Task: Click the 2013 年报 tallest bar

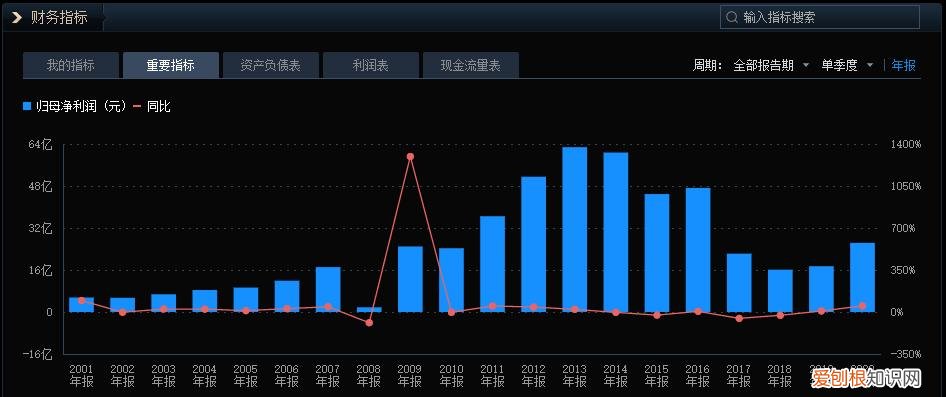Action: point(574,229)
